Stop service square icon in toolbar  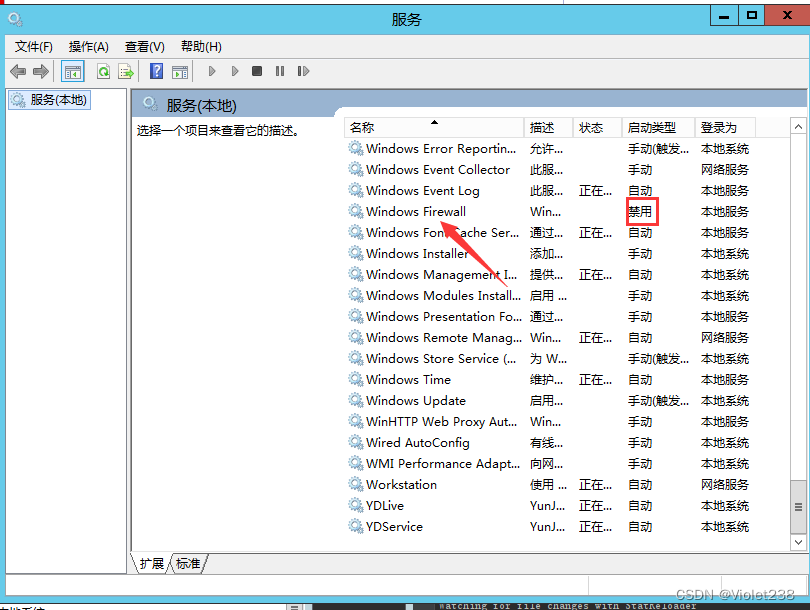pos(257,71)
